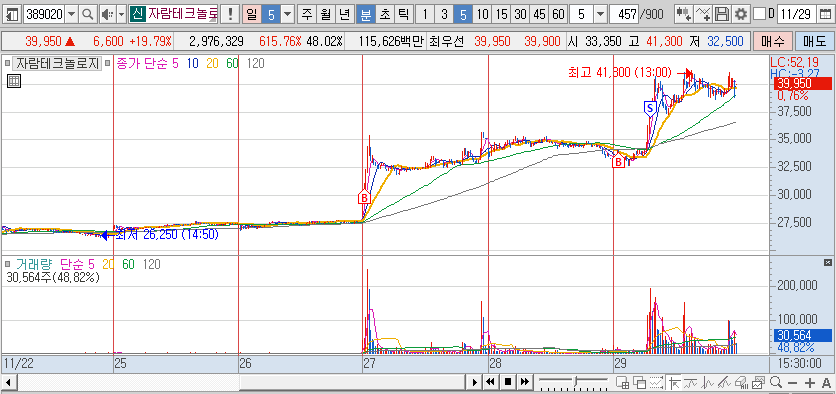The height and width of the screenshot is (394, 836).
Task: Select daily 일 period
Action: coord(252,14)
